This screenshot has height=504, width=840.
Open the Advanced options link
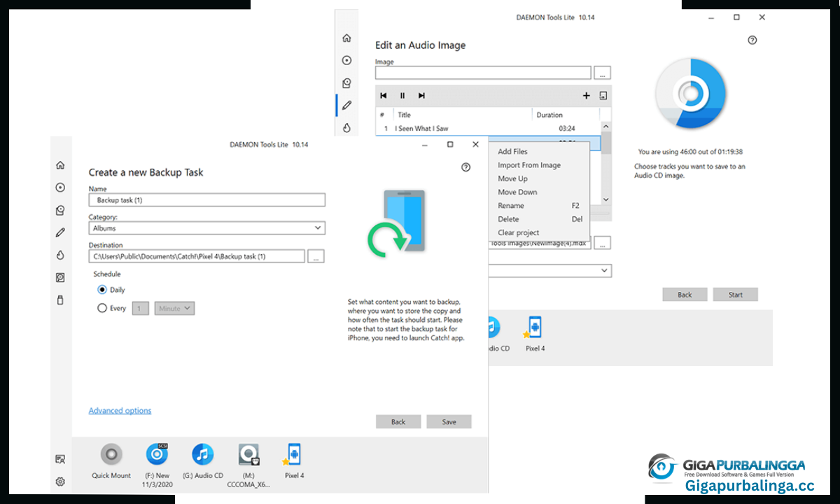point(120,411)
